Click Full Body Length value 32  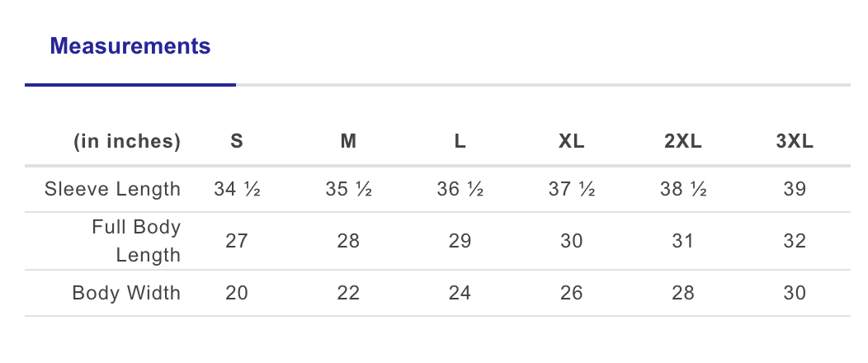point(795,241)
